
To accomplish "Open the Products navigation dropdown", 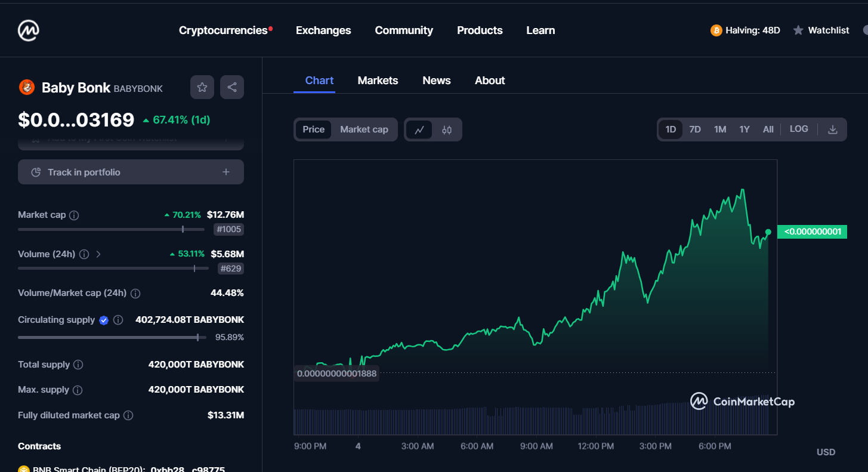I will click(x=480, y=30).
